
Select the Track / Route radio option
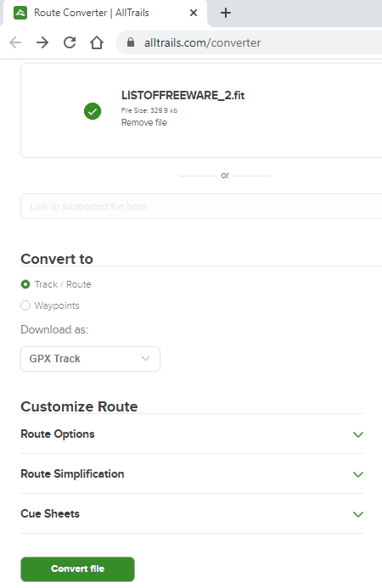[25, 284]
